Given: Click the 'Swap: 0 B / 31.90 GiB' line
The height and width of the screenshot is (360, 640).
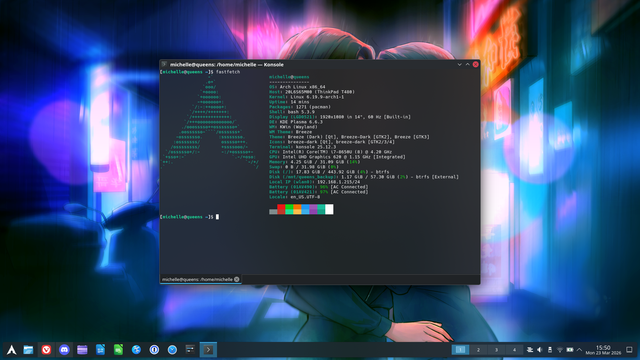Looking at the screenshot, I should coord(304,167).
